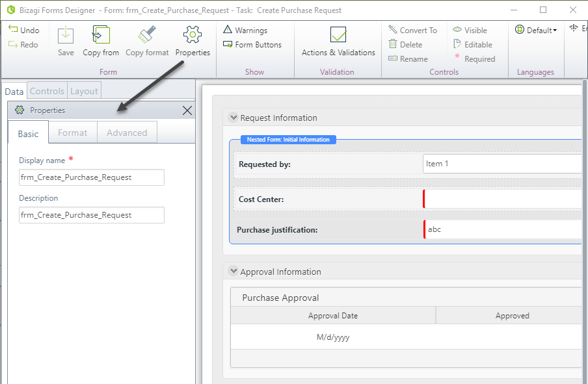Close the Properties panel

187,110
